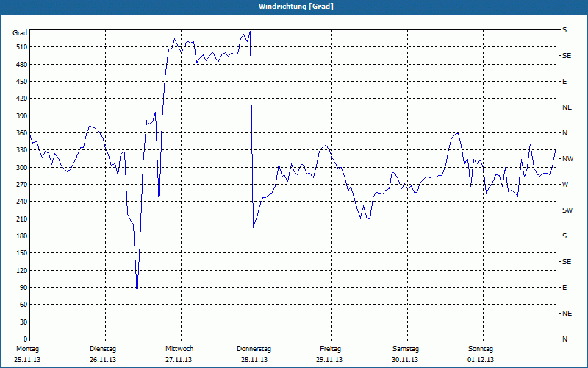Click the 210 degree axis label
Screen dimensions: 588x368
(21, 219)
